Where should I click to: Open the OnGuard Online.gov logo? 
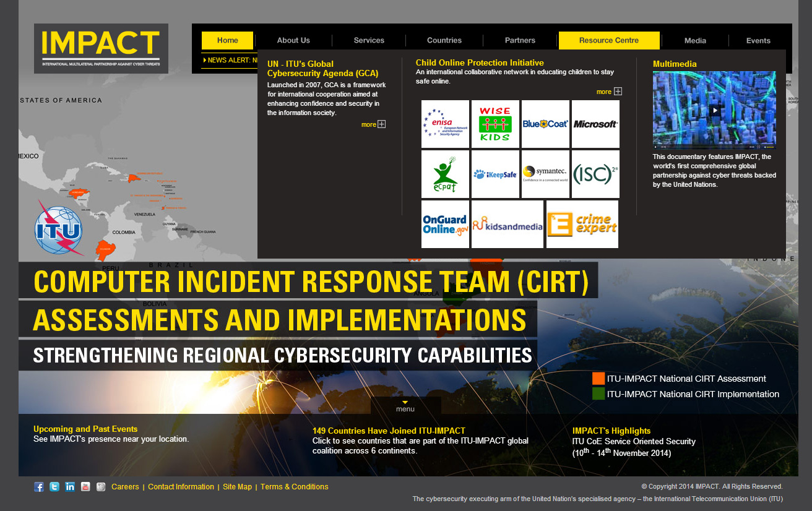(x=445, y=224)
